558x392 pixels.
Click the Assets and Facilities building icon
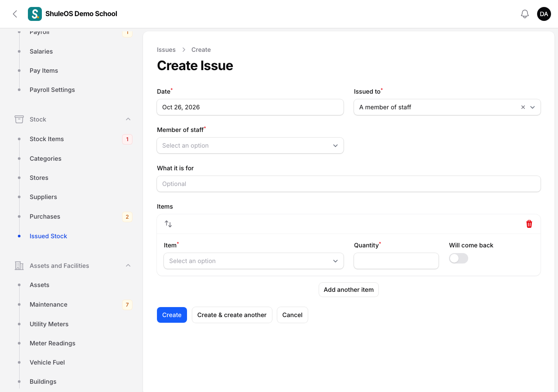pos(19,266)
